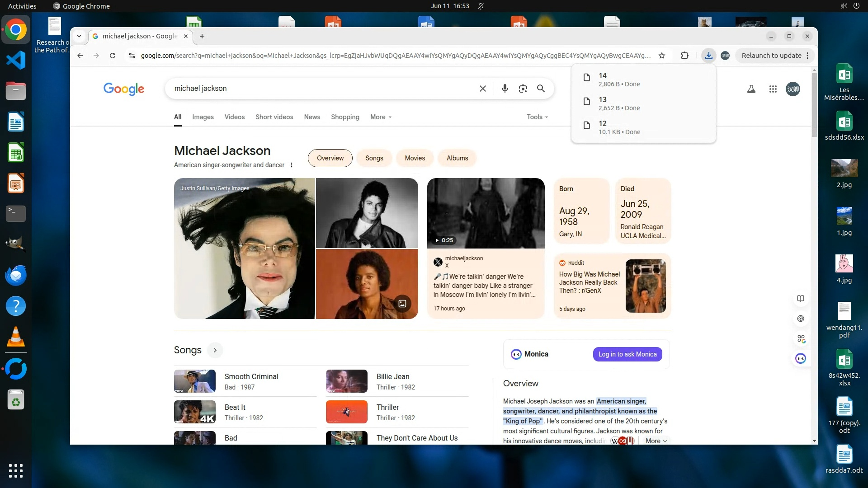
Task: Bookmark this page with star icon
Action: click(661, 56)
